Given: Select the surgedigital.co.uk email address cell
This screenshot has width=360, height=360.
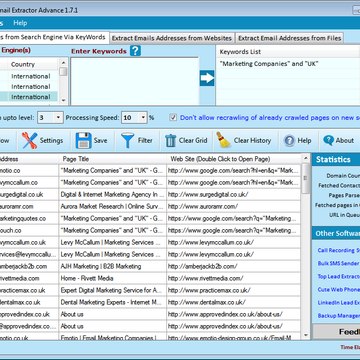Looking at the screenshot, I should pyautogui.click(x=29, y=194).
